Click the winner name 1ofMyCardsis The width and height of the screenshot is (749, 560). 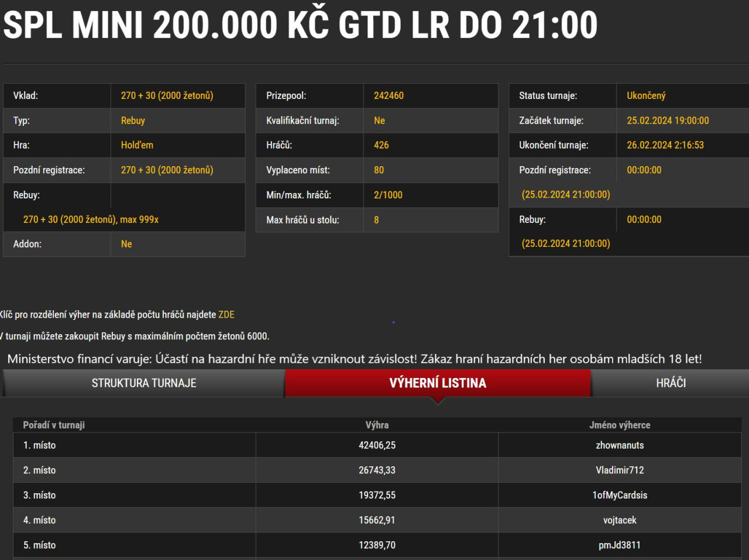(x=620, y=496)
